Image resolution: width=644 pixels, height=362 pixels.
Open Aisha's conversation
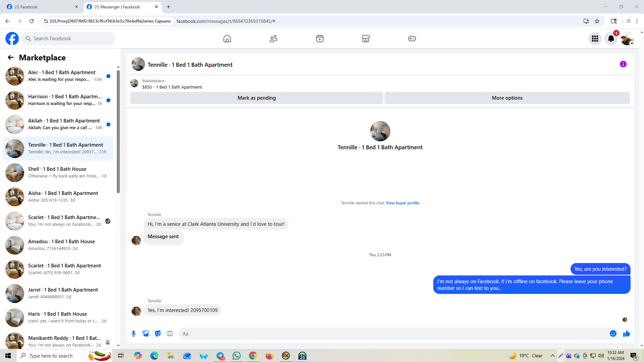coord(58,197)
